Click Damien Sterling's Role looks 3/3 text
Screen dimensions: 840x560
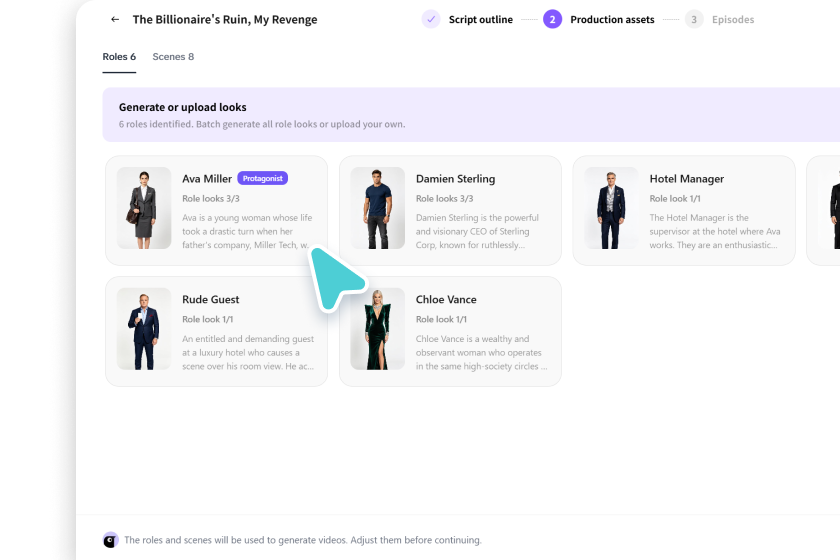[445, 198]
